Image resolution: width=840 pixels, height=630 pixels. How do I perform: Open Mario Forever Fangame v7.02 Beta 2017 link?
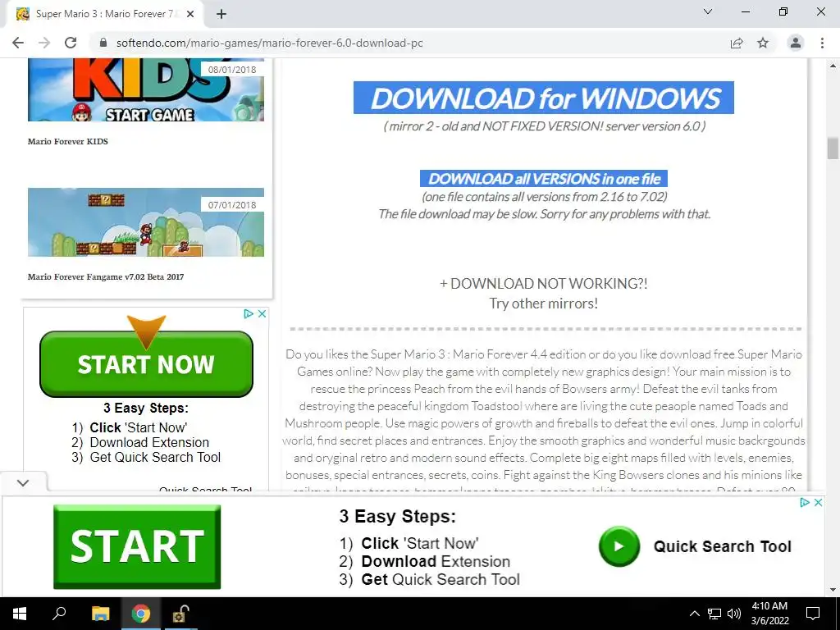point(106,277)
